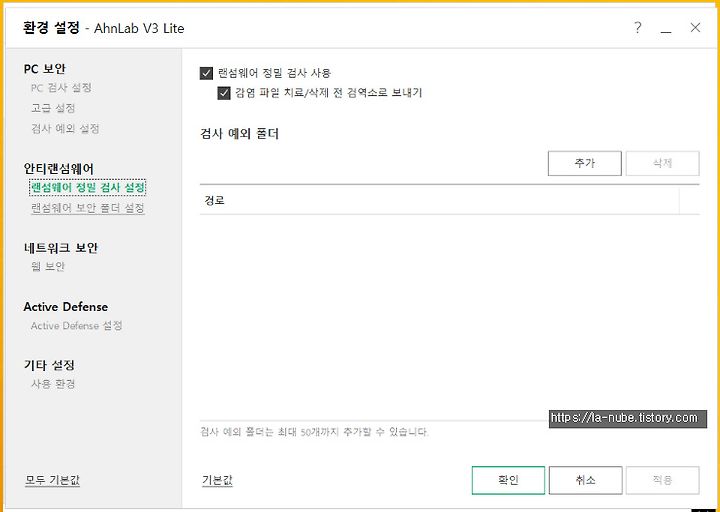Select 랜섬웨어 정밀 검사 설정 item
The height and width of the screenshot is (512, 720).
coord(88,187)
